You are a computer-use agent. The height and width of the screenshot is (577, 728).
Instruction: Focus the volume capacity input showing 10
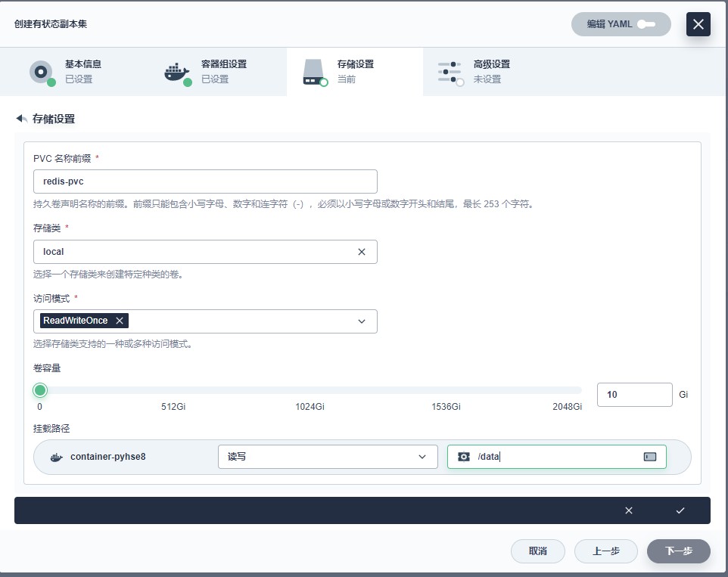coord(634,395)
